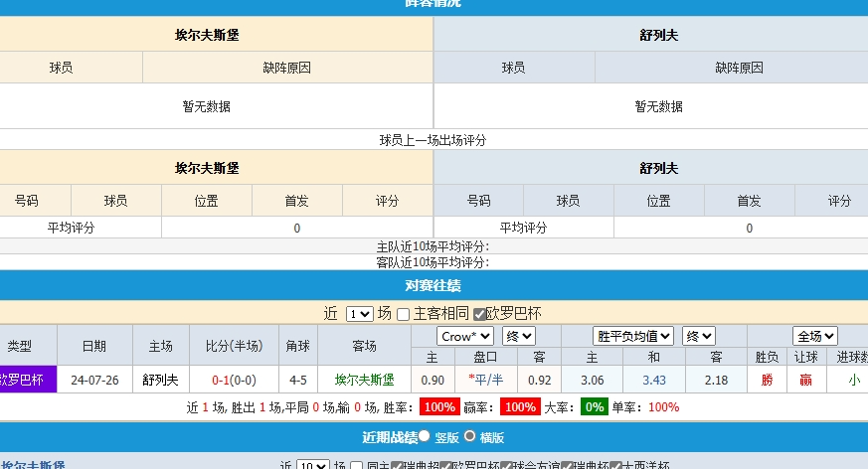Click the home odds 0.90
Image resolution: width=868 pixels, height=469 pixels.
433,381
